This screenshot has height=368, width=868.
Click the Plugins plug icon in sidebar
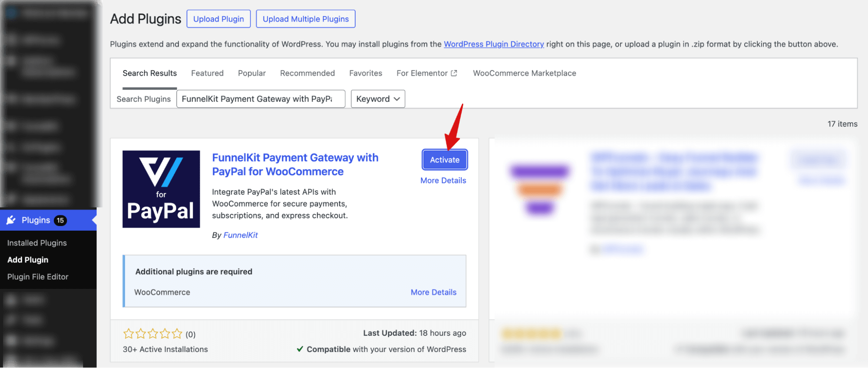pyautogui.click(x=12, y=220)
